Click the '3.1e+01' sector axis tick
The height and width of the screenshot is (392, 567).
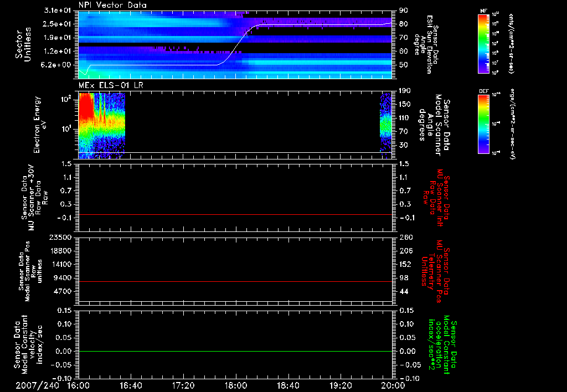coord(57,11)
